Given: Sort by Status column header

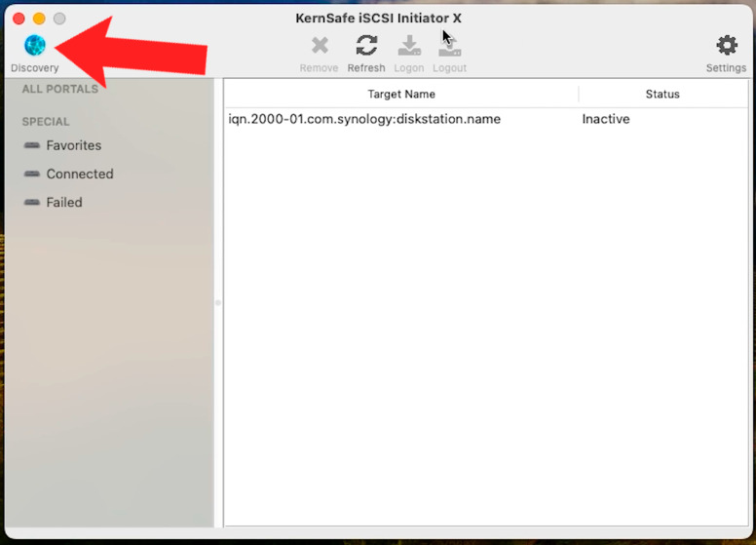Looking at the screenshot, I should [662, 94].
